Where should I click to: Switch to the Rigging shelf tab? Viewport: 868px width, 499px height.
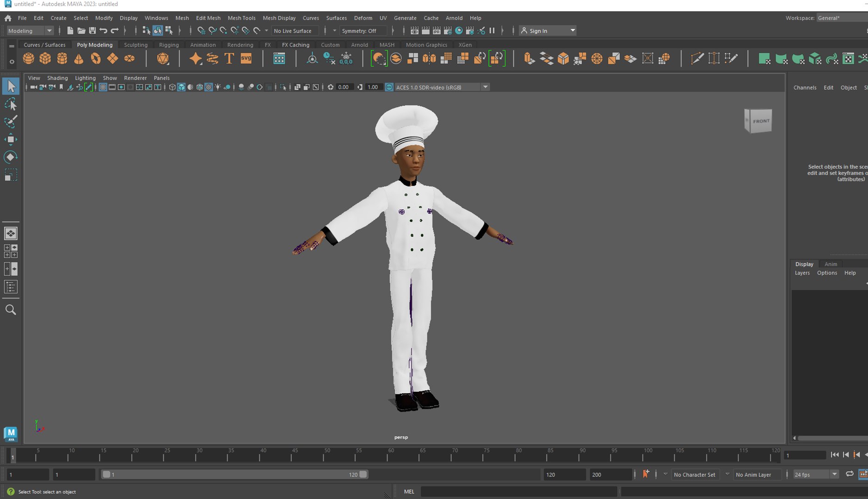click(x=169, y=45)
